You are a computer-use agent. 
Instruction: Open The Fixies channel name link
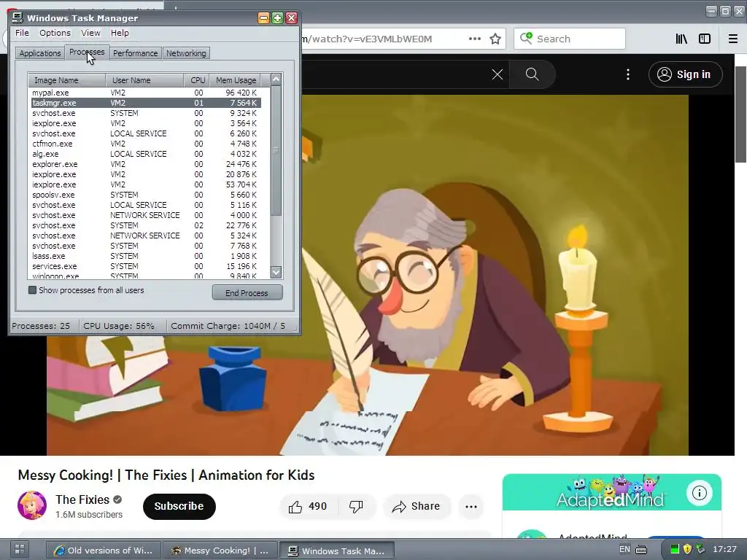tap(82, 499)
